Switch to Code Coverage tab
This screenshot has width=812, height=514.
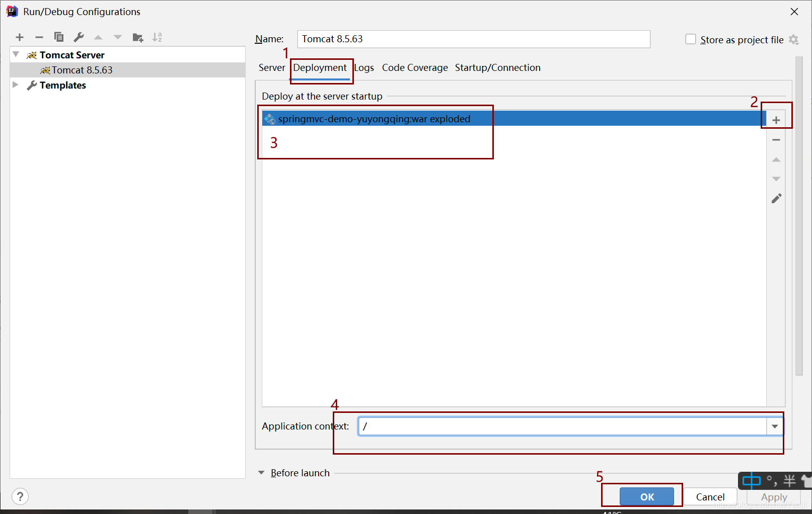415,68
